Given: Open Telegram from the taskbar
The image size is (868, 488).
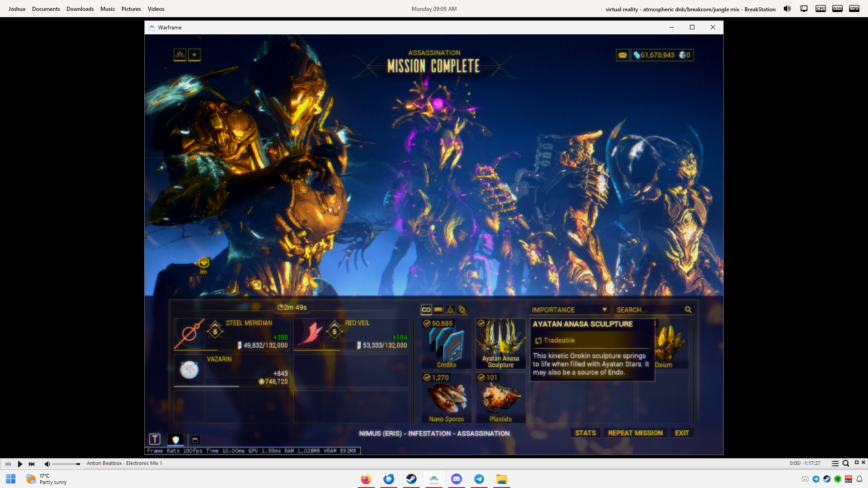Looking at the screenshot, I should [479, 479].
